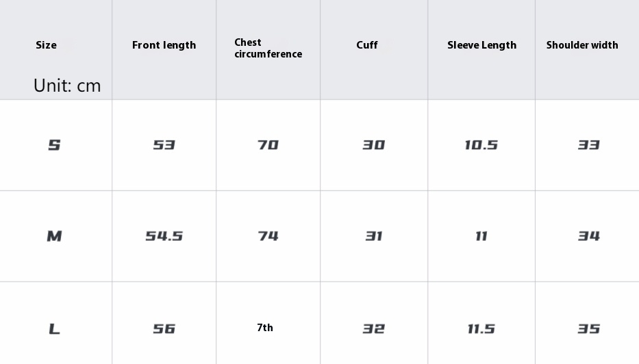Click the Chest circumference header
The image size is (639, 364).
[268, 48]
